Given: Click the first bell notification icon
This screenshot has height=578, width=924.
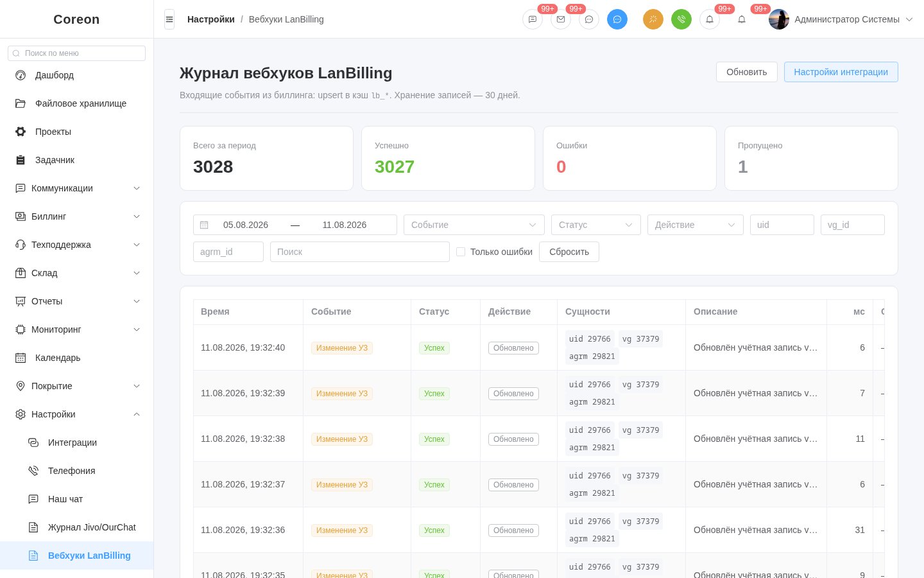Looking at the screenshot, I should 710,19.
